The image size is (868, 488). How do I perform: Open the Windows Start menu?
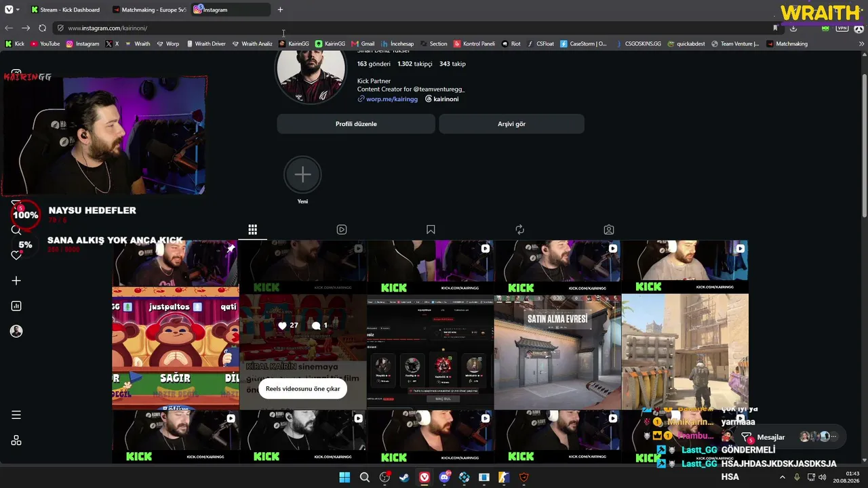pos(344,477)
